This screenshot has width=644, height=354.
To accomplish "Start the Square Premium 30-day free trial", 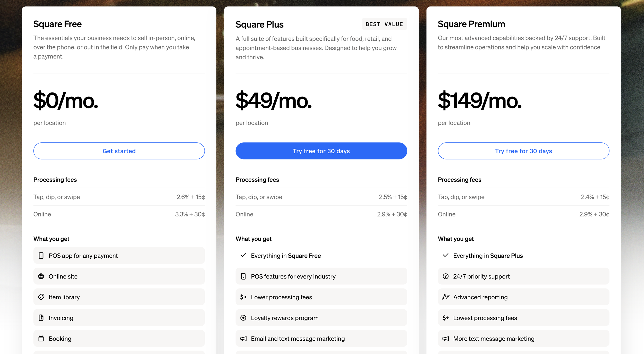I will click(523, 151).
